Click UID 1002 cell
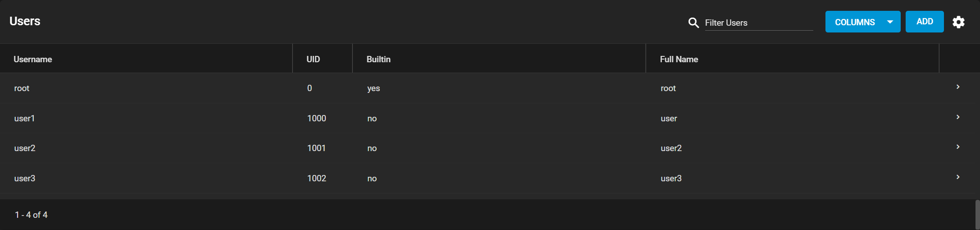This screenshot has height=230, width=980. pos(317,178)
